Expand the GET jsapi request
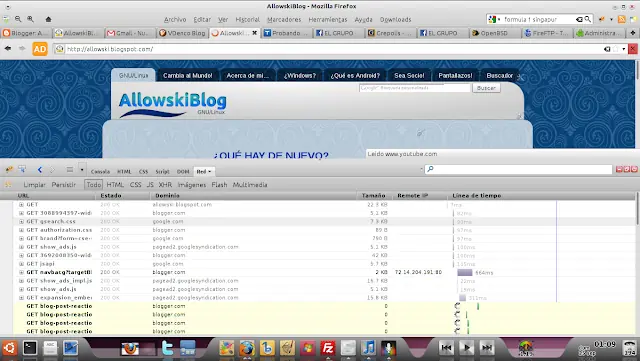 [x=21, y=264]
